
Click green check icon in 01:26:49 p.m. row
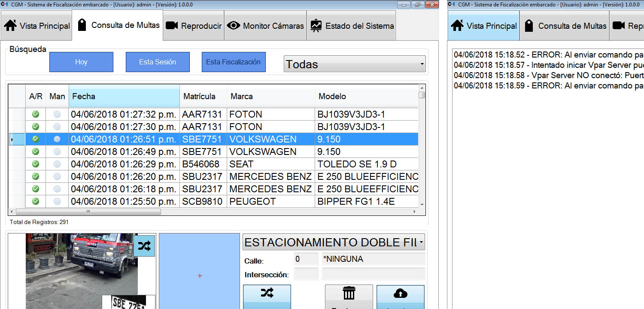[x=36, y=151]
